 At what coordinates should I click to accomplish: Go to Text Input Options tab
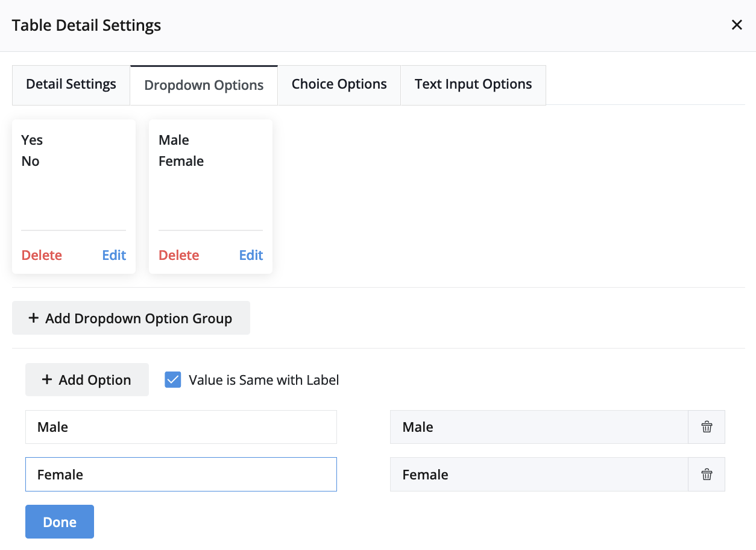473,84
